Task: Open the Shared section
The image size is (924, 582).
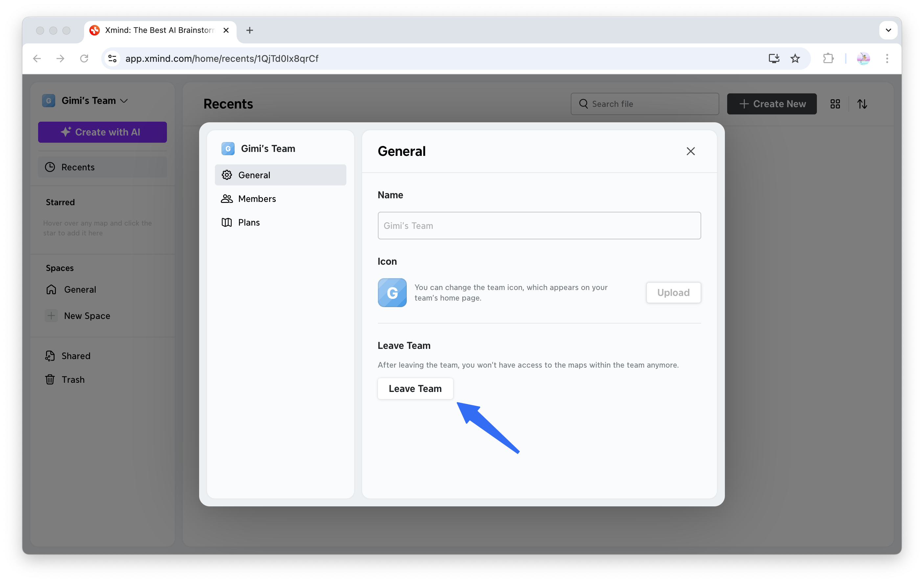Action: [103, 356]
